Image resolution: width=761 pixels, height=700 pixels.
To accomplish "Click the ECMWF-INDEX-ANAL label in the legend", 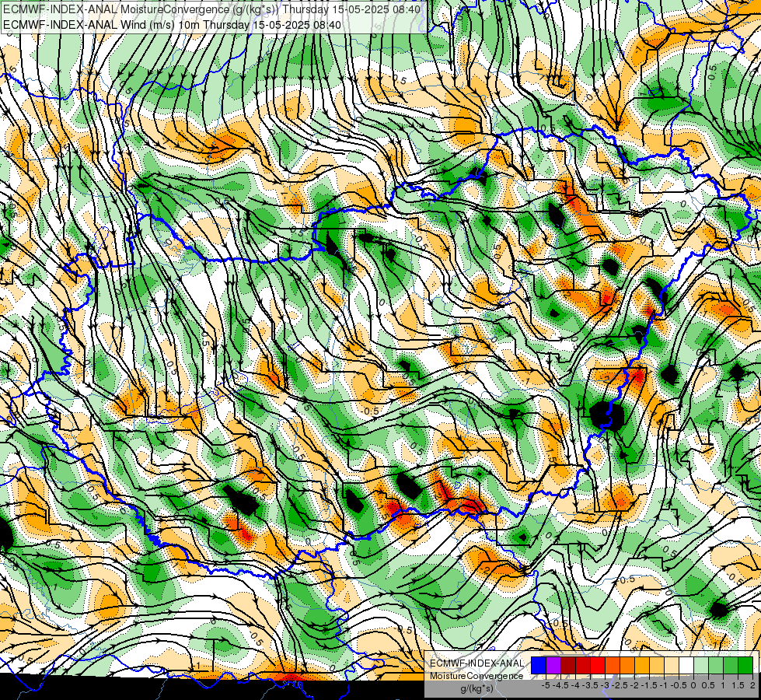I will pos(476,663).
